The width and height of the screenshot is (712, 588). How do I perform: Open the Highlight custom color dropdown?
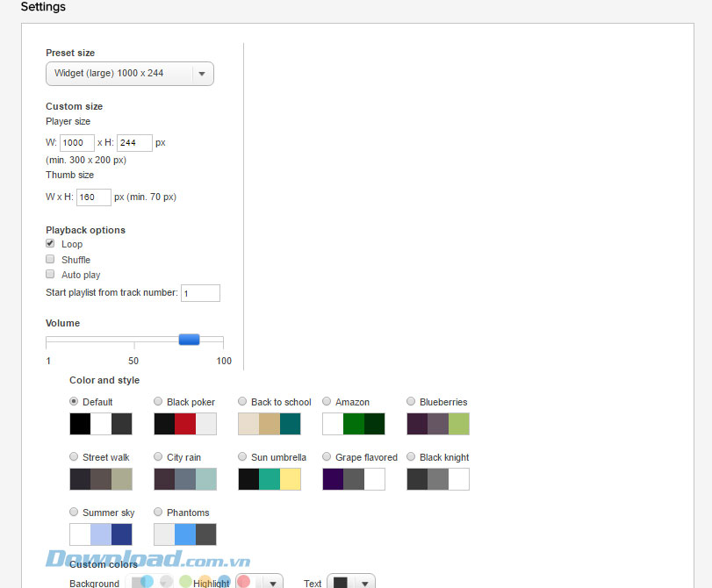tap(272, 584)
